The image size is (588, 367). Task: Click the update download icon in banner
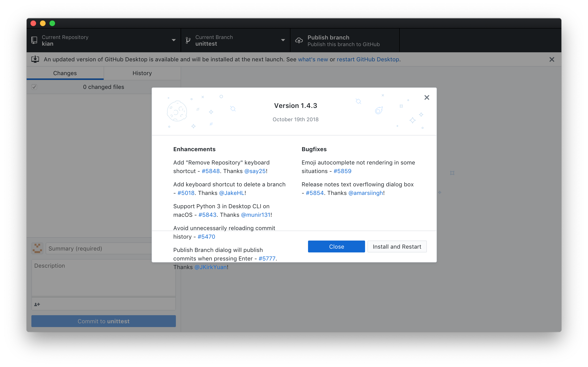(x=35, y=59)
